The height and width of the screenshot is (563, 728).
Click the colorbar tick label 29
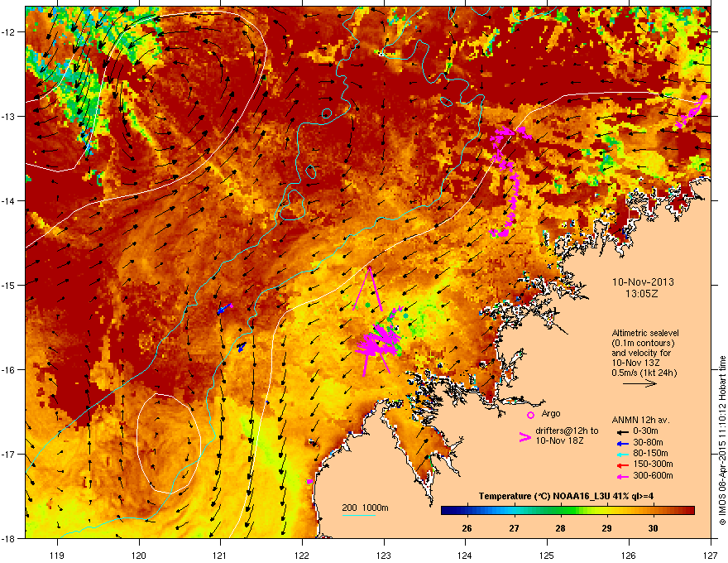click(607, 528)
